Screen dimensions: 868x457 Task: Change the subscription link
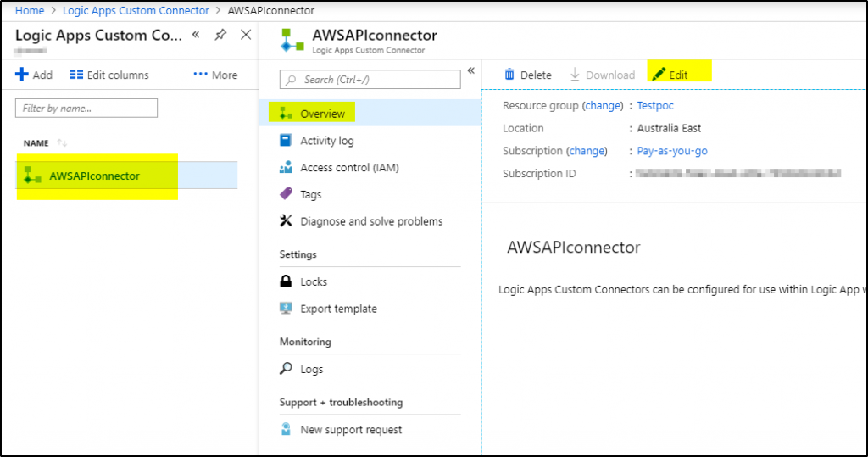pyautogui.click(x=587, y=151)
